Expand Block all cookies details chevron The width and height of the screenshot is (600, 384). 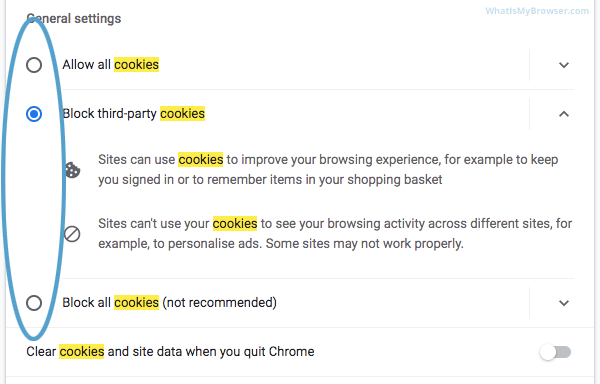pyautogui.click(x=564, y=303)
